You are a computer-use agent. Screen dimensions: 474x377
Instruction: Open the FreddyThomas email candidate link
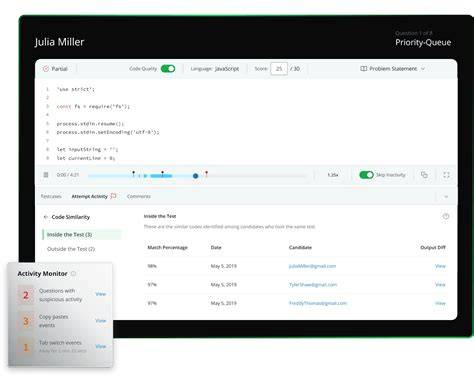318,303
